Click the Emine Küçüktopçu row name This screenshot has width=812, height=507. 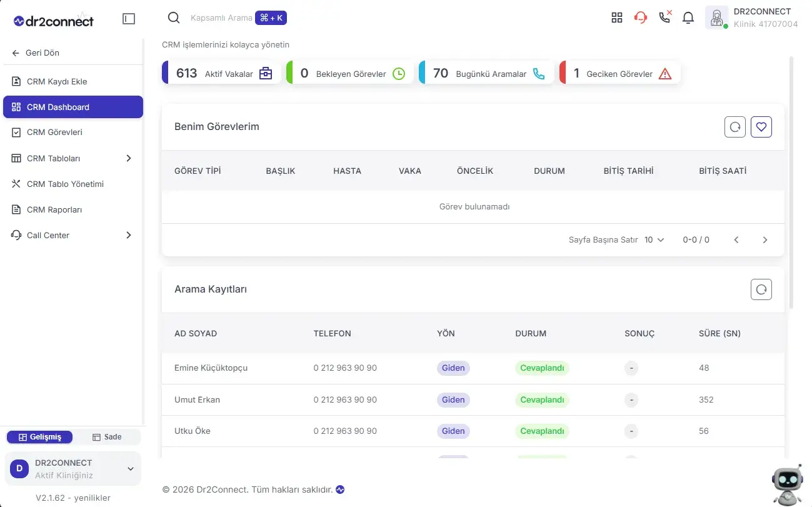[x=211, y=368]
